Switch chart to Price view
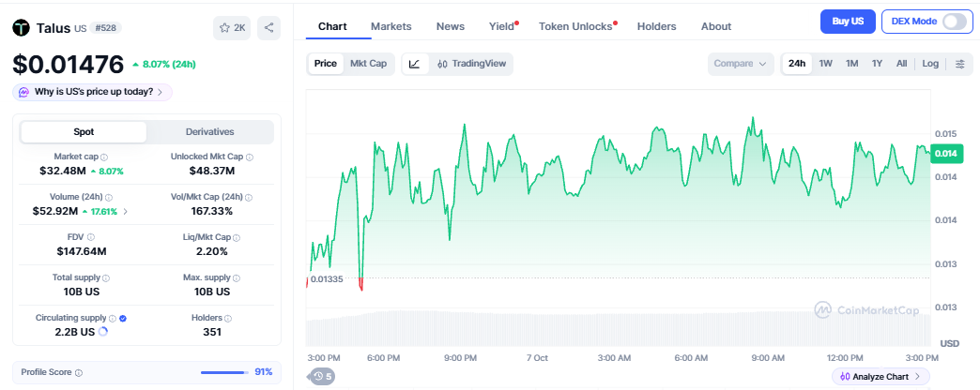The image size is (980, 390). 326,64
